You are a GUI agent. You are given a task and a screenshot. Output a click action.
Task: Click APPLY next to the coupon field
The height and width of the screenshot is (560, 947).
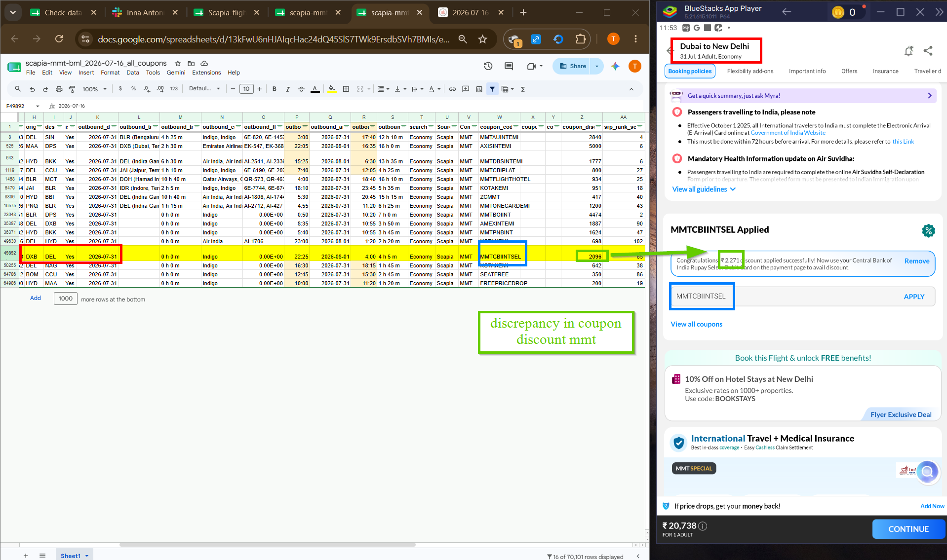coord(914,297)
